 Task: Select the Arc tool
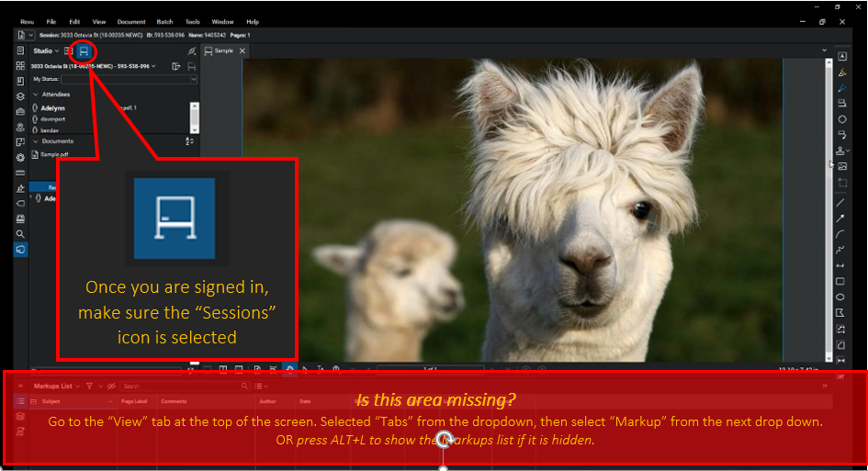pos(840,234)
